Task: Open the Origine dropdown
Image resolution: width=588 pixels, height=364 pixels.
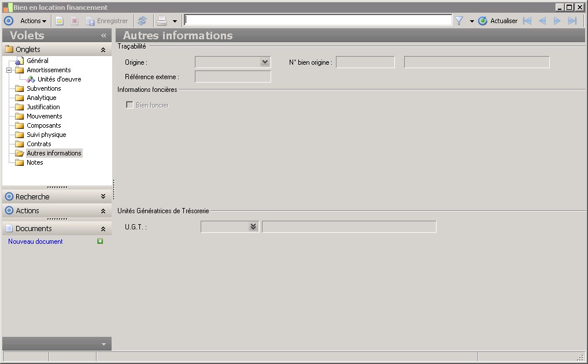Action: point(265,62)
